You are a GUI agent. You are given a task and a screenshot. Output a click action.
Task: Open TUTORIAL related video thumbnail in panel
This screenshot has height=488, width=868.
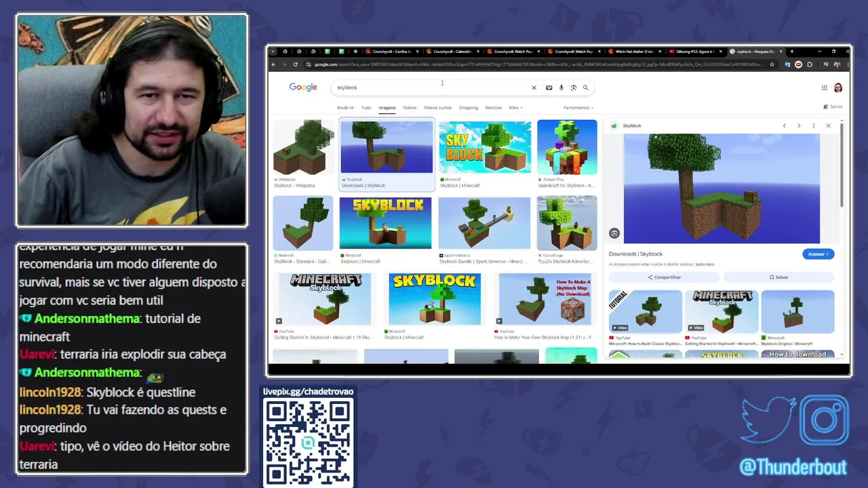[x=646, y=312]
